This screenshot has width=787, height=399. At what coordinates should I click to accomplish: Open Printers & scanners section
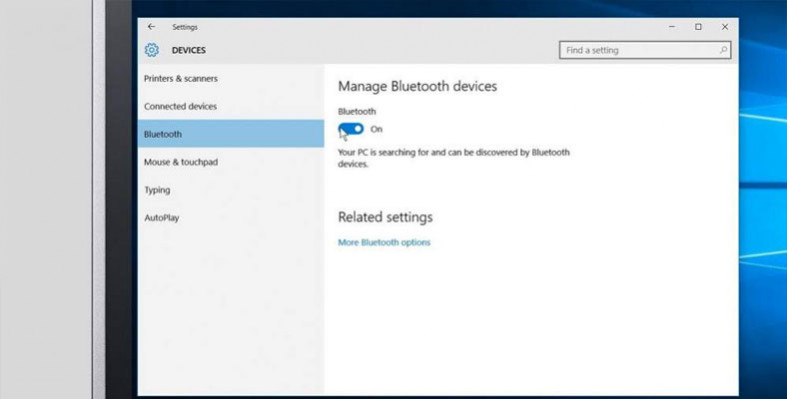[x=231, y=79]
